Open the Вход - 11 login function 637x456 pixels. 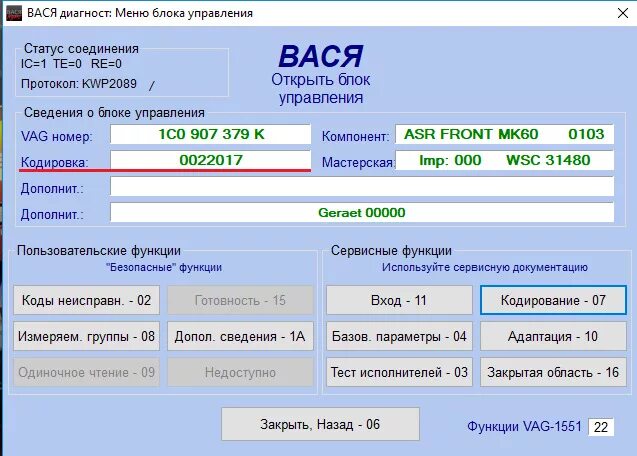click(399, 300)
